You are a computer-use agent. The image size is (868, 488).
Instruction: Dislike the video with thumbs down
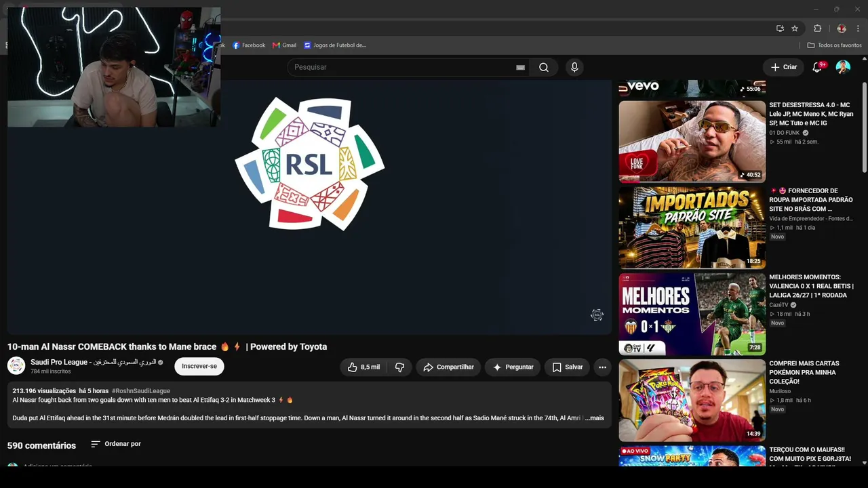(x=400, y=367)
